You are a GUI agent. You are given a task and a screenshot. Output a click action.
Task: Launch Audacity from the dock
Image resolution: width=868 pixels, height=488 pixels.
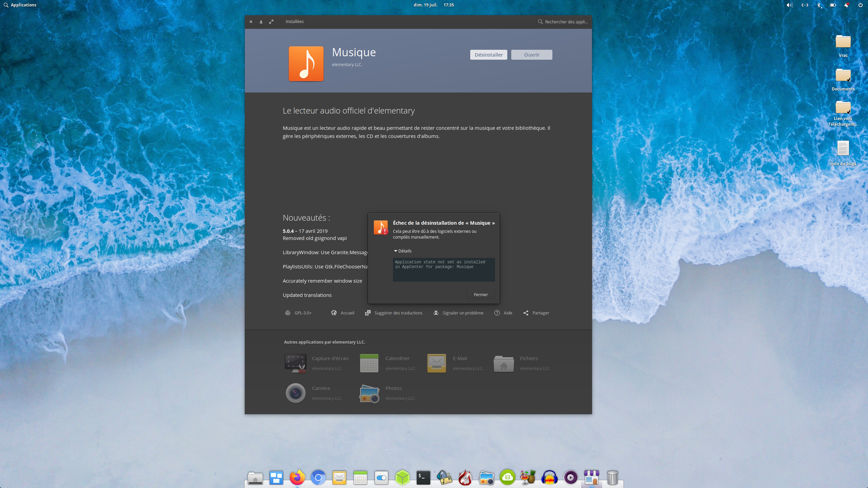coord(550,477)
